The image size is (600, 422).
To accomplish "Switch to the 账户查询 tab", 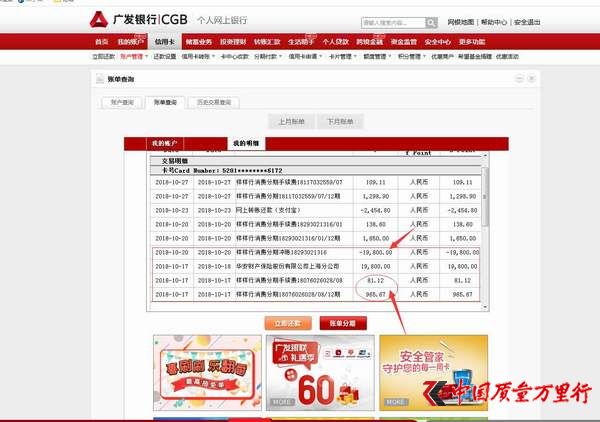I will pos(122,103).
